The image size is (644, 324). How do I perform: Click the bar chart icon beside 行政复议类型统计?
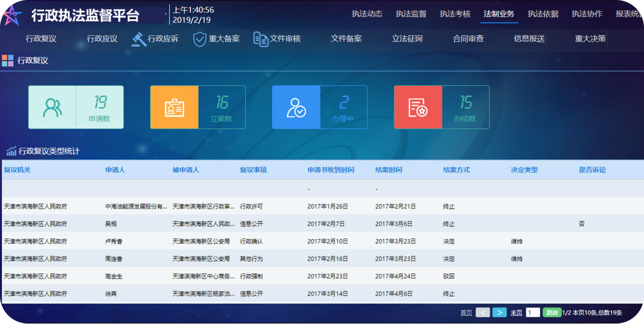click(12, 151)
